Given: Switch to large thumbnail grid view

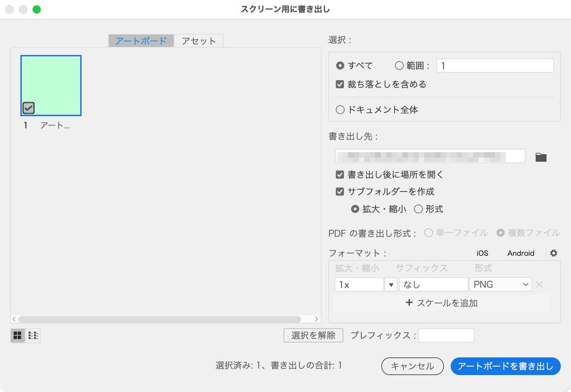Looking at the screenshot, I should [18, 335].
